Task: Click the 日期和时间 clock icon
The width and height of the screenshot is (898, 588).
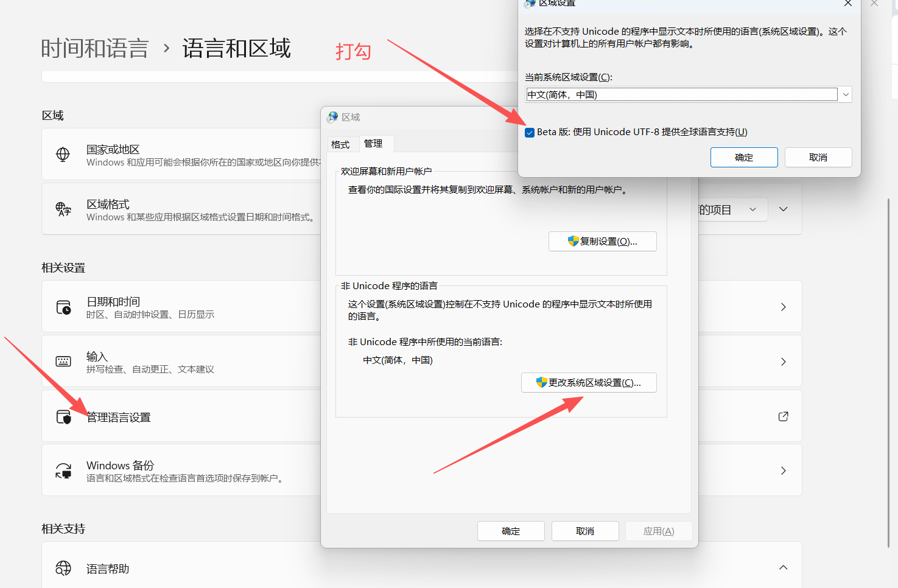Action: (x=63, y=307)
